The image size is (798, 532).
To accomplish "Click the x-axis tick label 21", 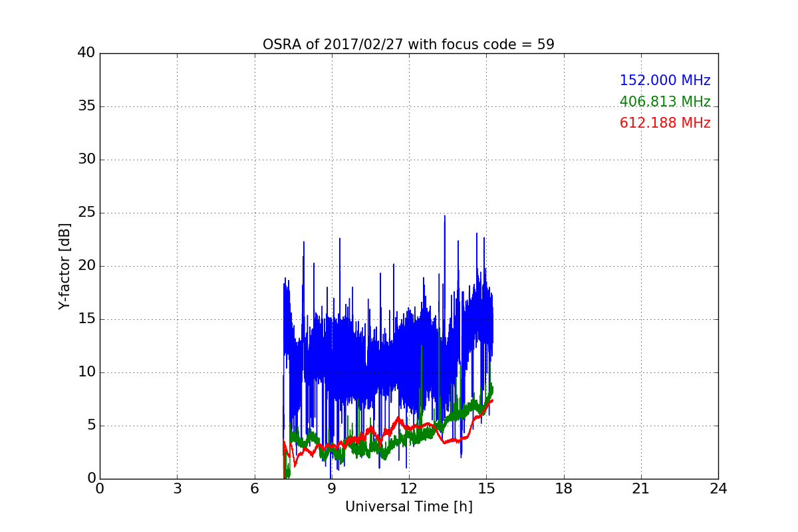I will click(x=640, y=489).
